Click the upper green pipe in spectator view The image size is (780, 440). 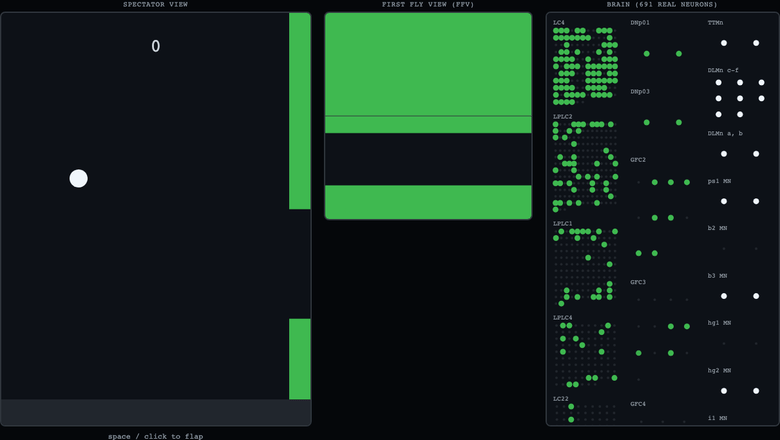pyautogui.click(x=300, y=111)
